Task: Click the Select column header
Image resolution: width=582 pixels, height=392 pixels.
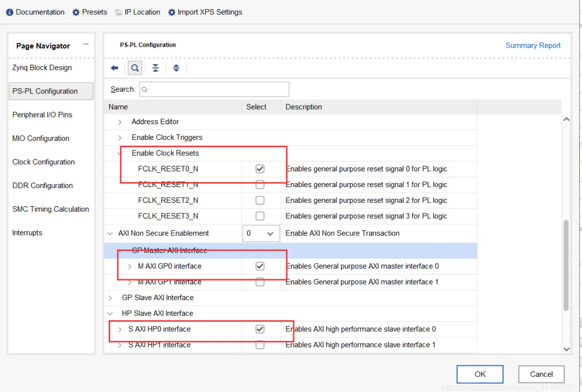Action: coord(261,107)
